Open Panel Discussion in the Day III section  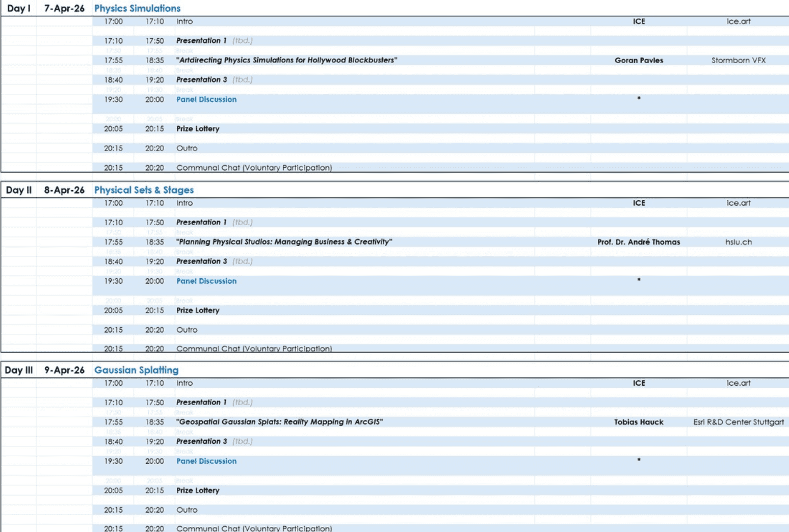tap(206, 461)
